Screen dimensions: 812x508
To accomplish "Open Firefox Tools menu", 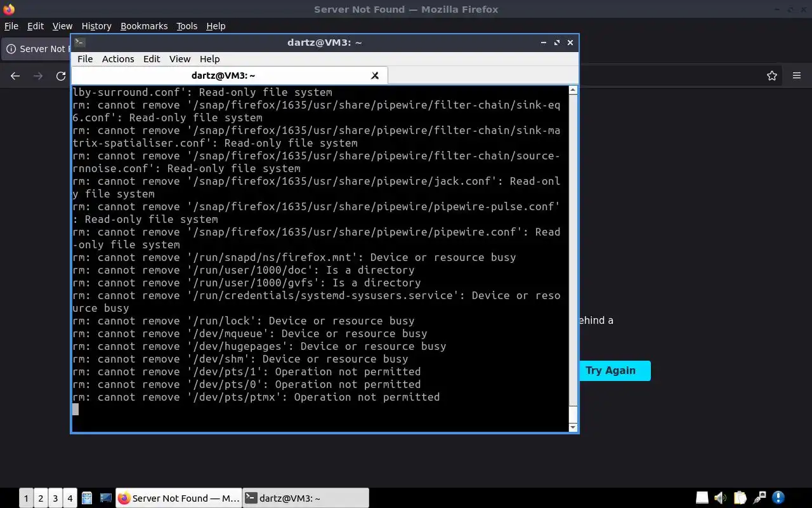I will (187, 26).
